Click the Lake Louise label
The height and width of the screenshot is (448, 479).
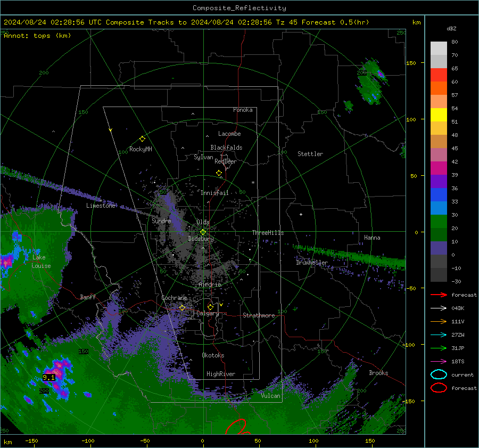41,262
